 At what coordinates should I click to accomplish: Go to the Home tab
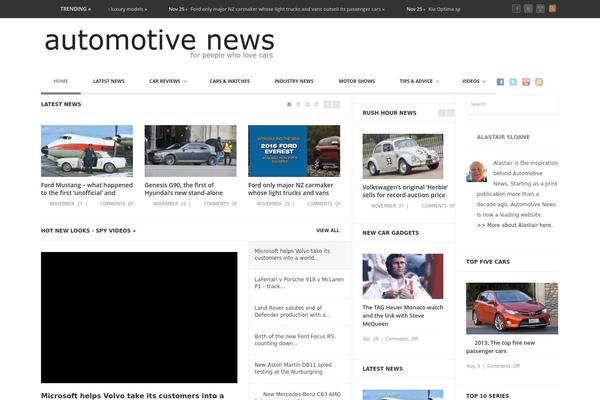pos(61,81)
